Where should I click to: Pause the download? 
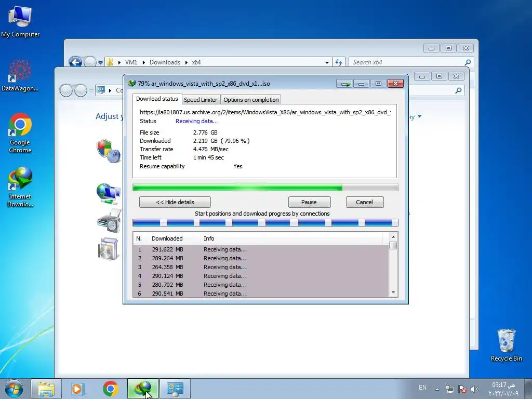coord(309,202)
